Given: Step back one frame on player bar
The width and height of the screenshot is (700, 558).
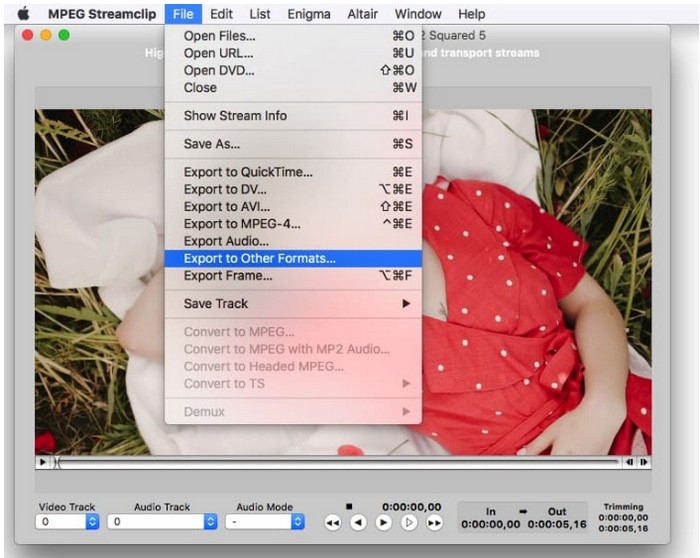Looking at the screenshot, I should point(629,462).
